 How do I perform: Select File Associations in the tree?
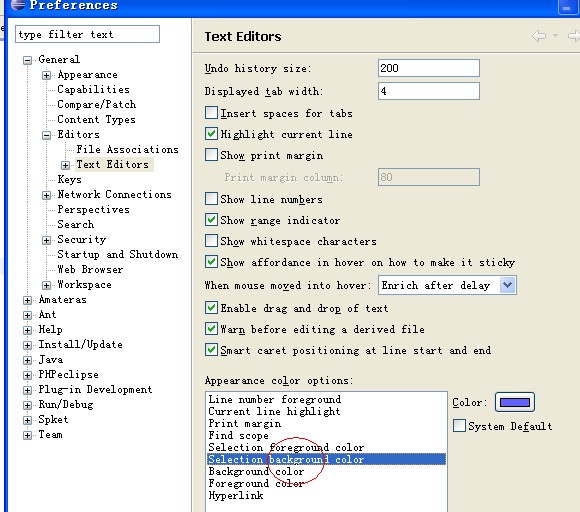click(127, 149)
